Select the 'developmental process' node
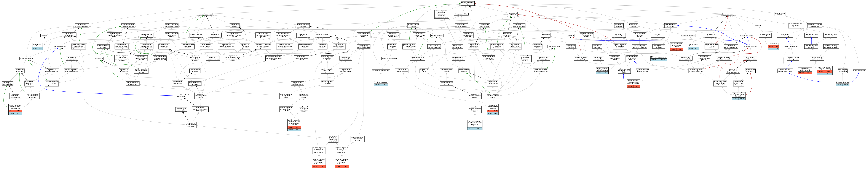The height and width of the screenshot is (169, 868). tap(780, 14)
